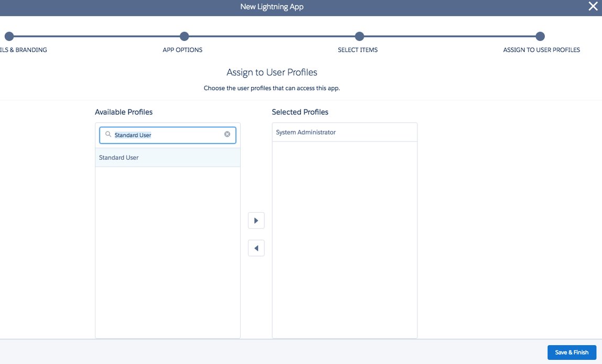Viewport: 602px width, 364px height.
Task: Click the move-left arrow to remove the profile
Action: tap(256, 248)
